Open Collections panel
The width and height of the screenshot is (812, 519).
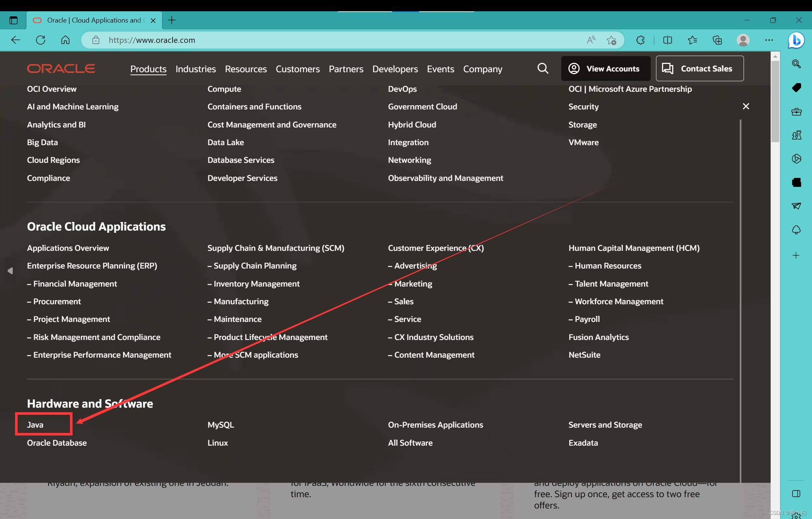(x=717, y=40)
